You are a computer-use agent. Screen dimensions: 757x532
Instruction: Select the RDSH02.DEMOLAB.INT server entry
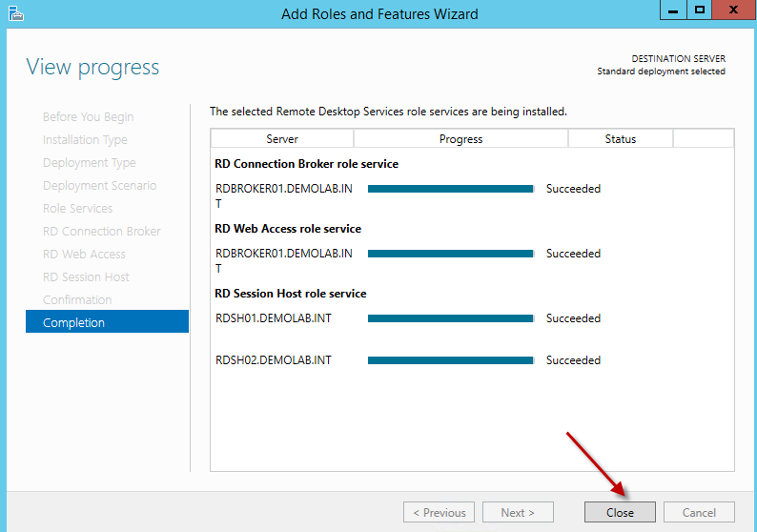tap(274, 360)
